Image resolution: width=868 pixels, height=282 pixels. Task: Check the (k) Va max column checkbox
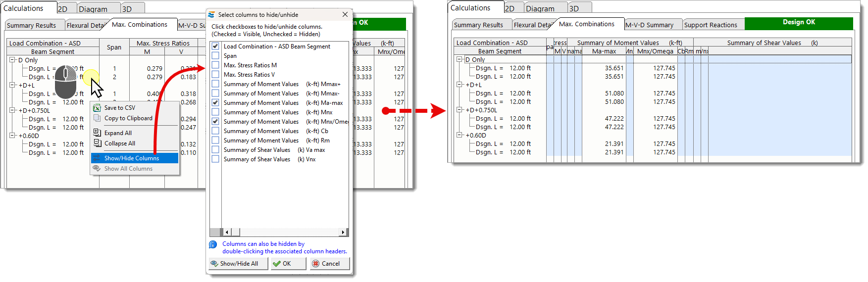pyautogui.click(x=215, y=149)
